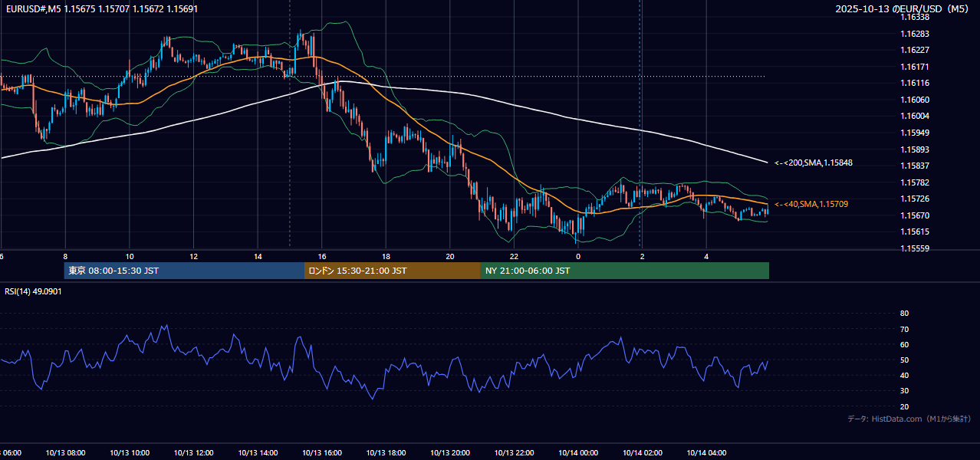Screen dimensions: 980x460
Task: Click price level 1.16060 on axis
Action: pyautogui.click(x=914, y=100)
